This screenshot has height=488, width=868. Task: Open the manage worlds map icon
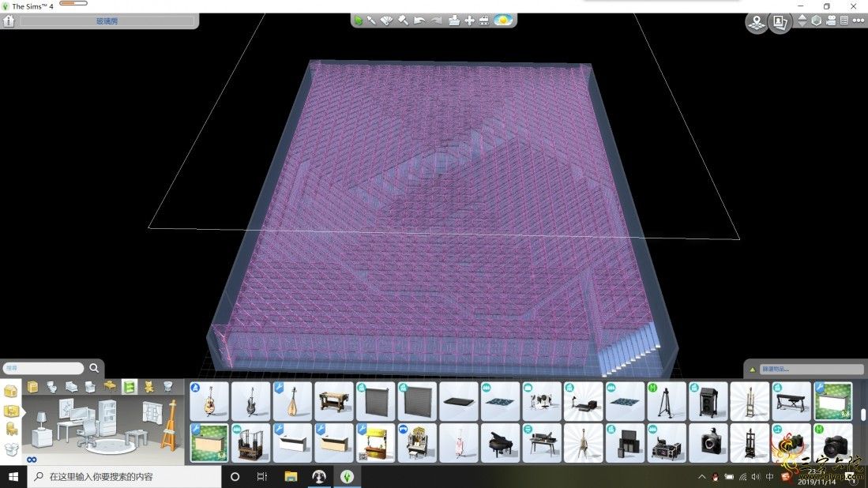pyautogui.click(x=756, y=22)
